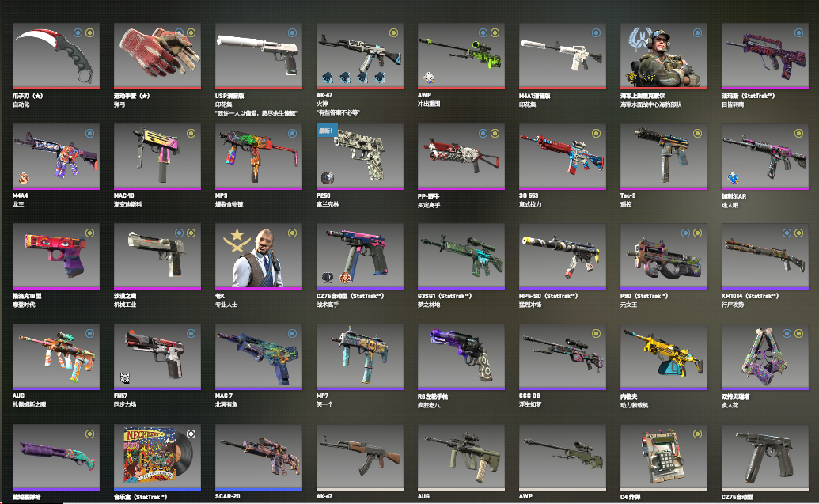Select the P90 StatTrak item

click(x=664, y=256)
